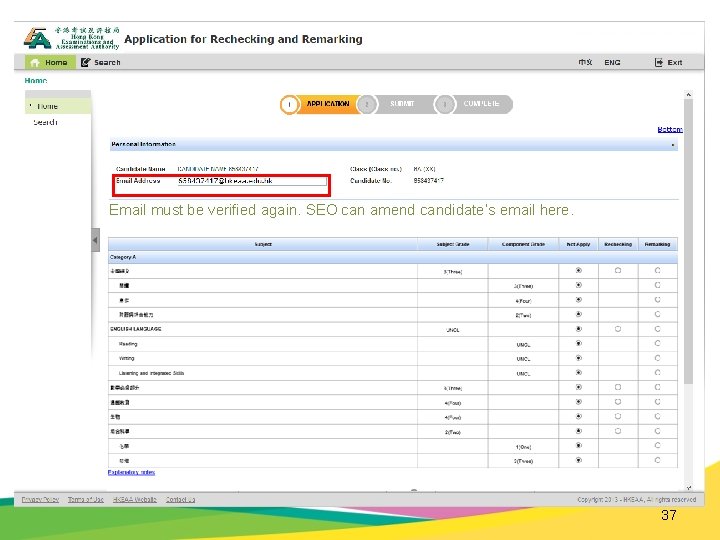Click step 1 Application in the progress bar

tap(321, 104)
